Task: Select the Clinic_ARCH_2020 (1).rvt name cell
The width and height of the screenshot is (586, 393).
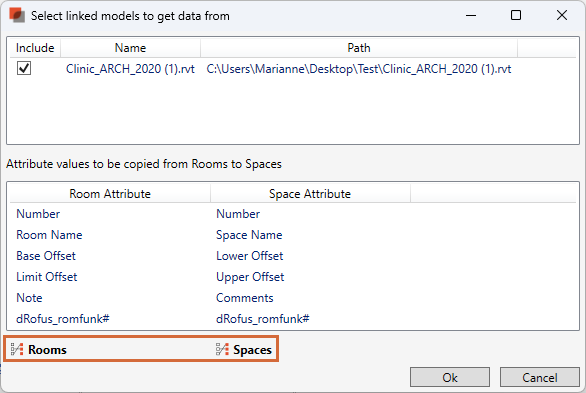Action: (130, 69)
